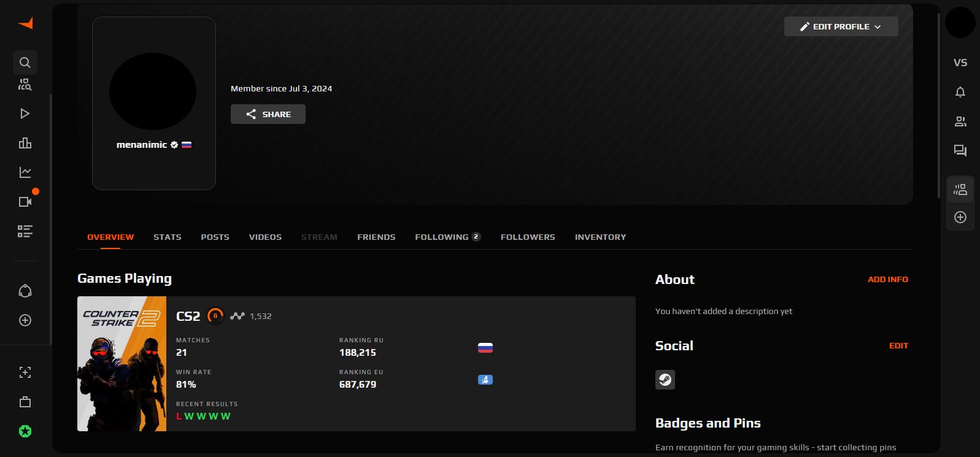Viewport: 980px width, 457px height.
Task: Click the play/matchmaking triangle icon
Action: tap(25, 113)
